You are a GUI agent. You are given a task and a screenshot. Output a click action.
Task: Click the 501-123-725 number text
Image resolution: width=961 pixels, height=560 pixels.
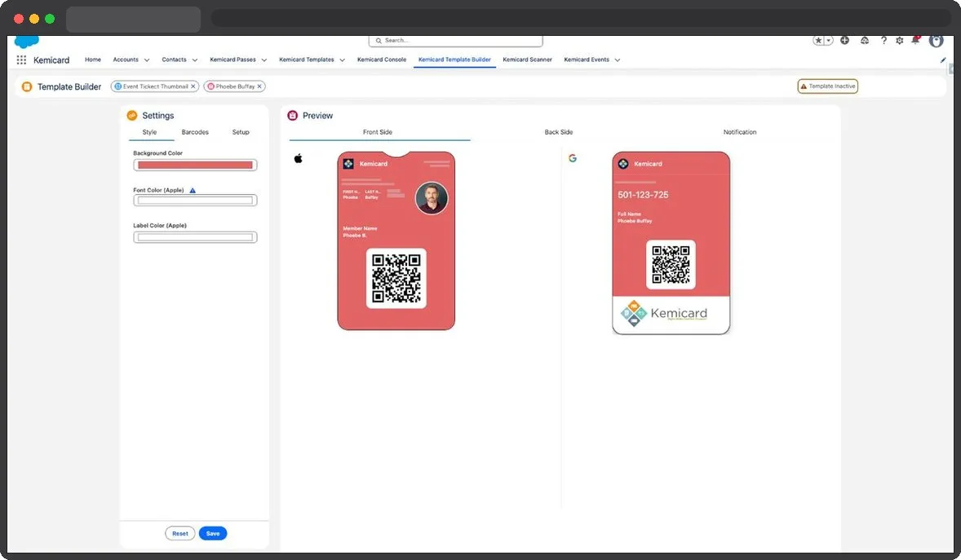click(643, 195)
